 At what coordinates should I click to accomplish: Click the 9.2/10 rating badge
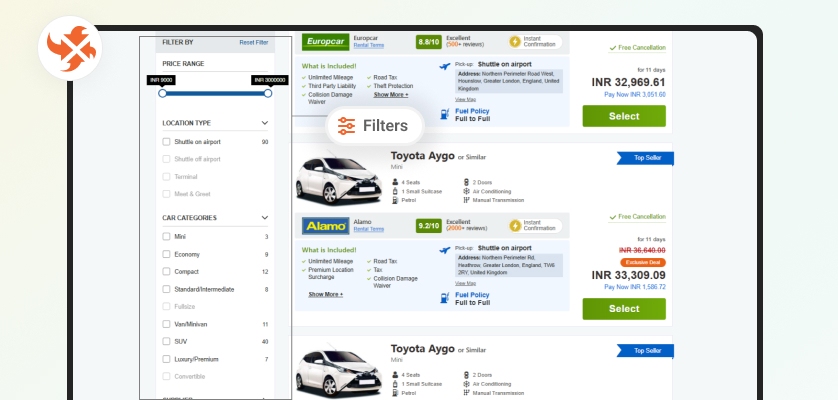click(429, 226)
